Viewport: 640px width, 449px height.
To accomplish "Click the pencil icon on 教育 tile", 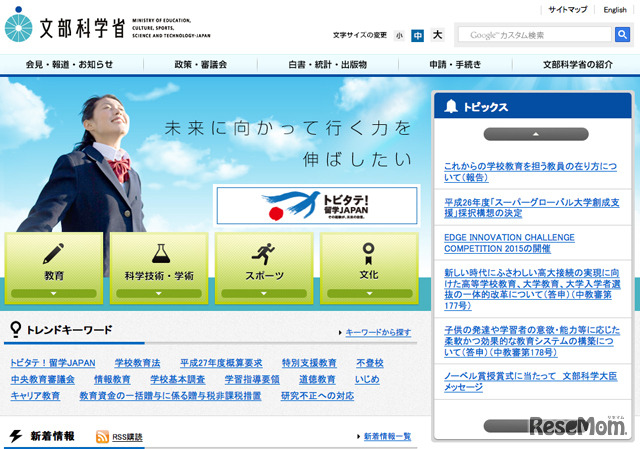I will (53, 253).
